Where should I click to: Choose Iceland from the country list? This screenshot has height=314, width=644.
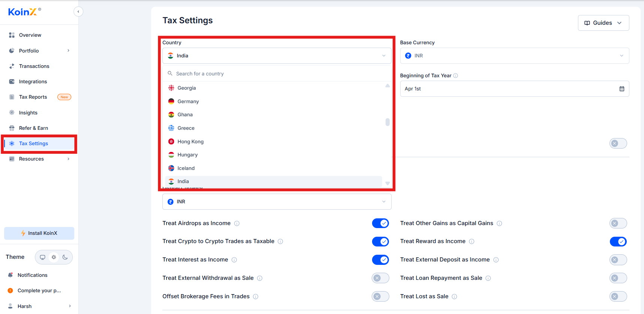pos(273,168)
